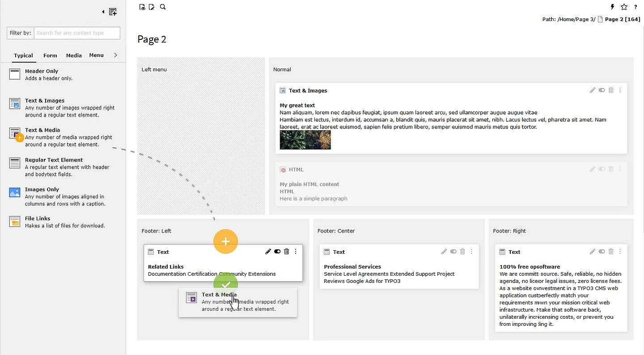Screen dimensions: 644x355
Task: Click the content type filter search field
Action: 77,33
